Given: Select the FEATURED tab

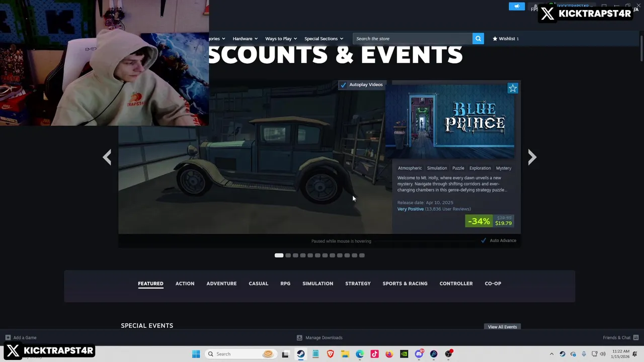Looking at the screenshot, I should click(x=150, y=284).
